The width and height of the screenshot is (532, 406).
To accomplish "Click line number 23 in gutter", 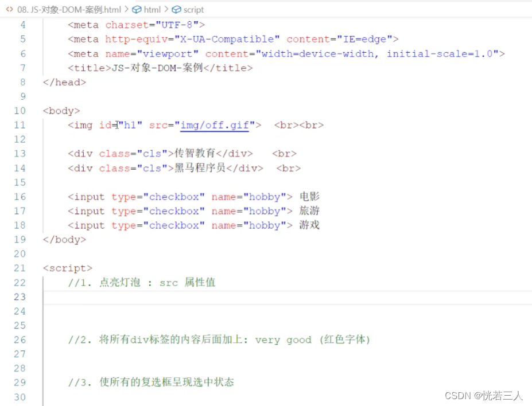I will pos(20,296).
